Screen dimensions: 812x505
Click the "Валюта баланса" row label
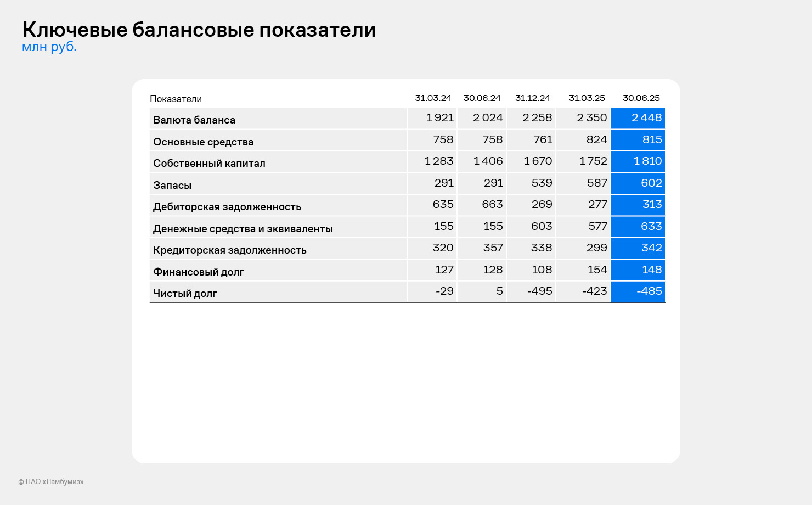pos(194,120)
